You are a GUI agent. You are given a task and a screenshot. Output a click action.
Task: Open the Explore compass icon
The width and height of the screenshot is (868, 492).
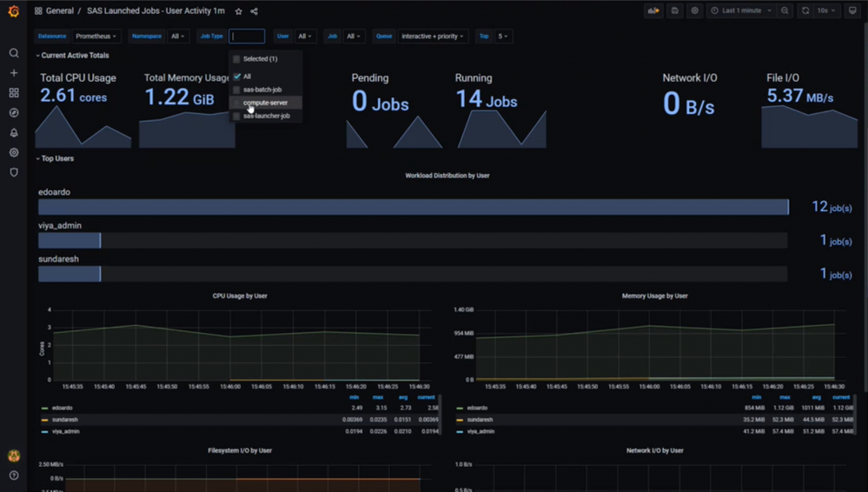pyautogui.click(x=14, y=113)
